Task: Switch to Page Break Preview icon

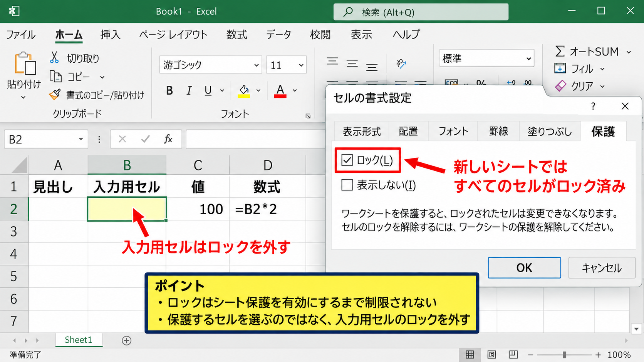Action: coord(513,354)
